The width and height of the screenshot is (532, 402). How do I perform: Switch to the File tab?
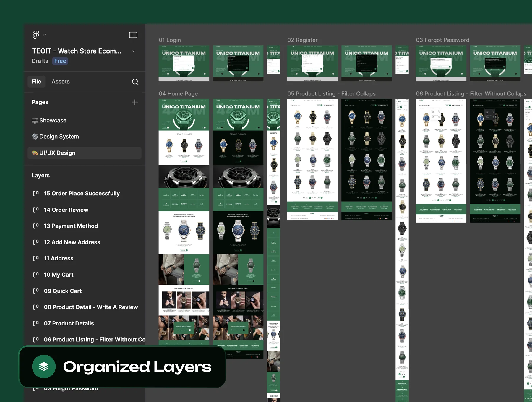pos(37,82)
